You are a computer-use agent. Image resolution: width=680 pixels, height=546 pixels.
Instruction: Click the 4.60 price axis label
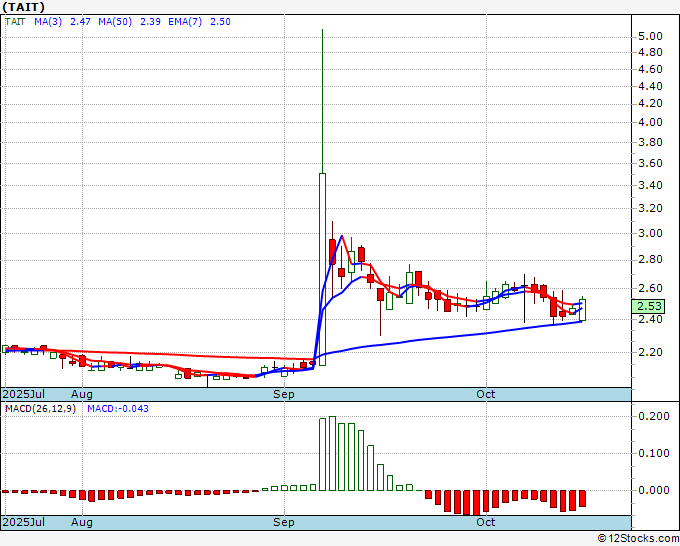click(651, 69)
